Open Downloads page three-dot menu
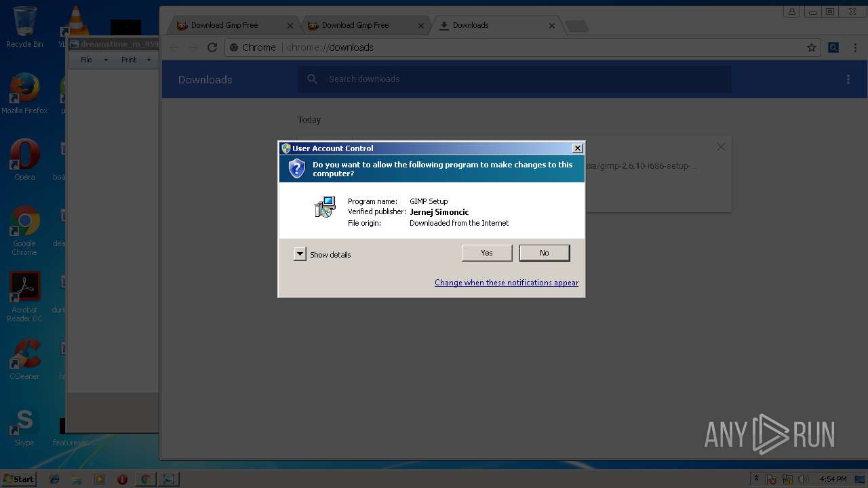This screenshot has height=488, width=868. click(x=848, y=79)
